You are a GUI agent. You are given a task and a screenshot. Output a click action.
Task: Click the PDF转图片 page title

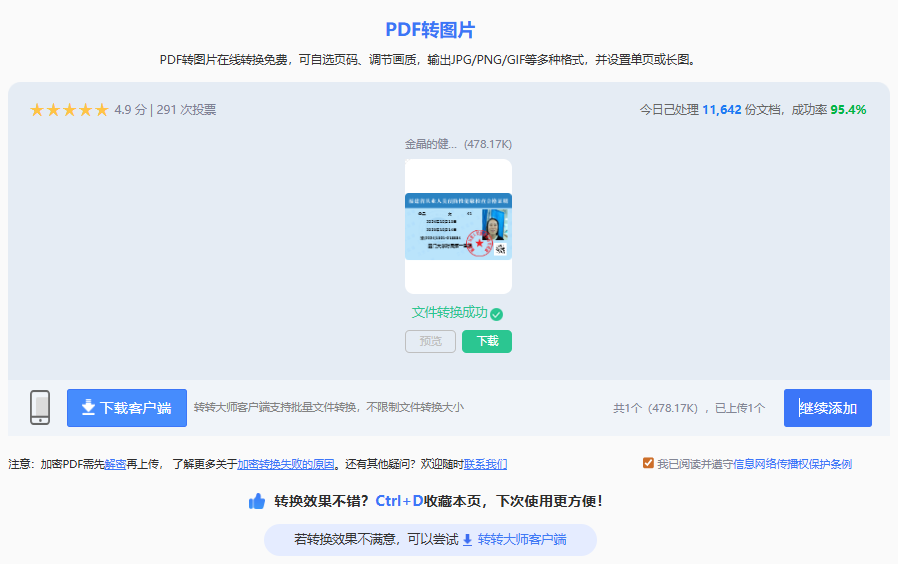coord(430,30)
